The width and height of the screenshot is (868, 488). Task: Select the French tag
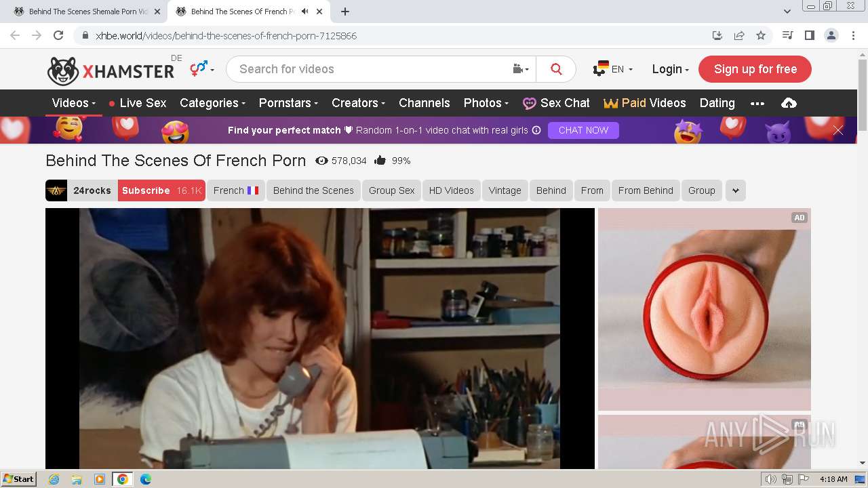(x=236, y=190)
